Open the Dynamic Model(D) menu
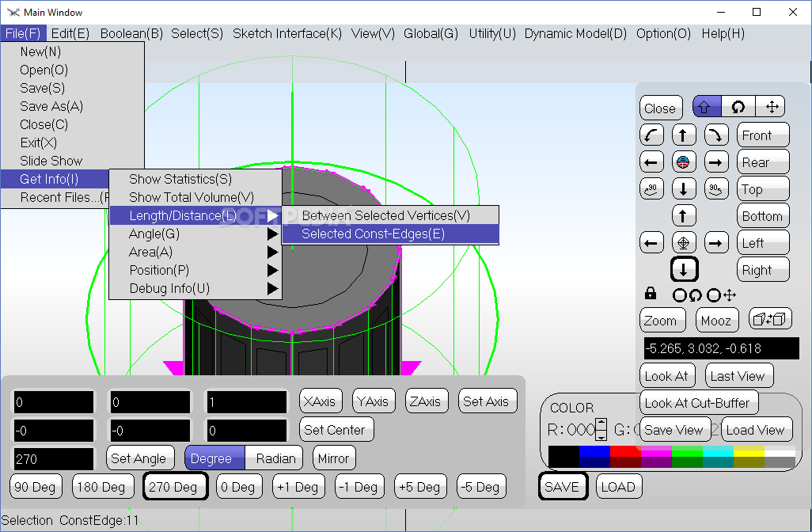Image resolution: width=812 pixels, height=532 pixels. coord(575,34)
